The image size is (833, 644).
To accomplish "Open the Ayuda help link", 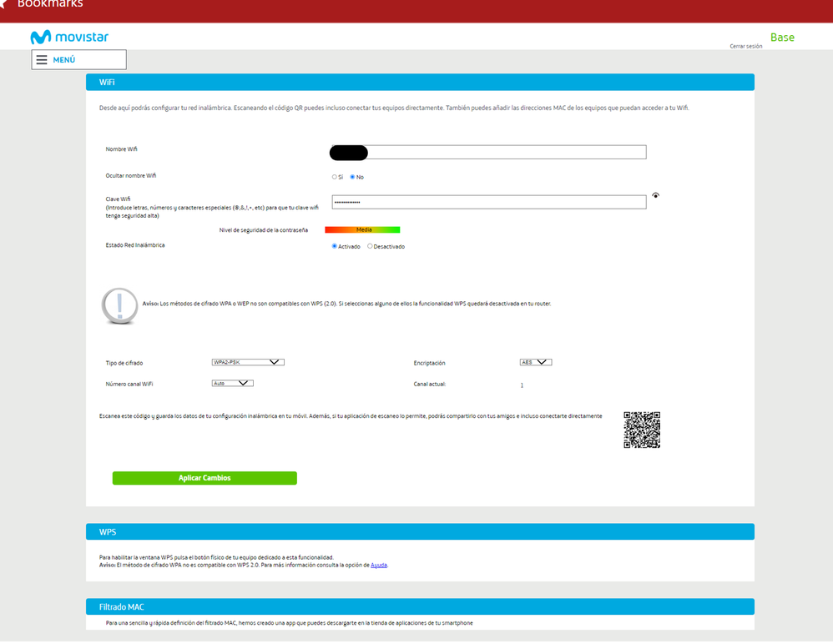I will coord(379,565).
